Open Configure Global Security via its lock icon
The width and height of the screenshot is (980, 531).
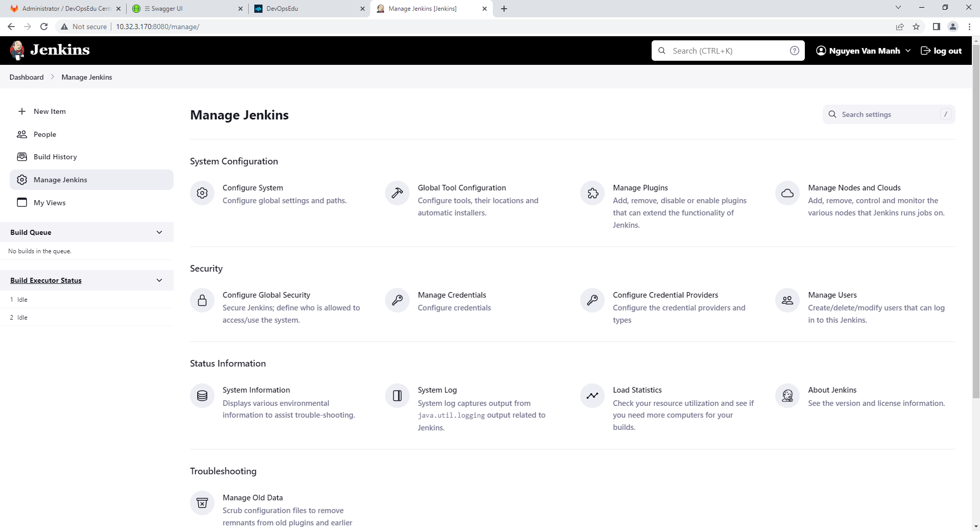point(202,300)
